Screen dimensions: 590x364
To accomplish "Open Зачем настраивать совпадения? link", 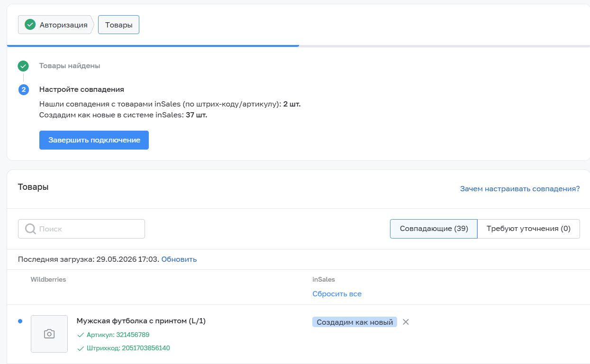I will (520, 188).
